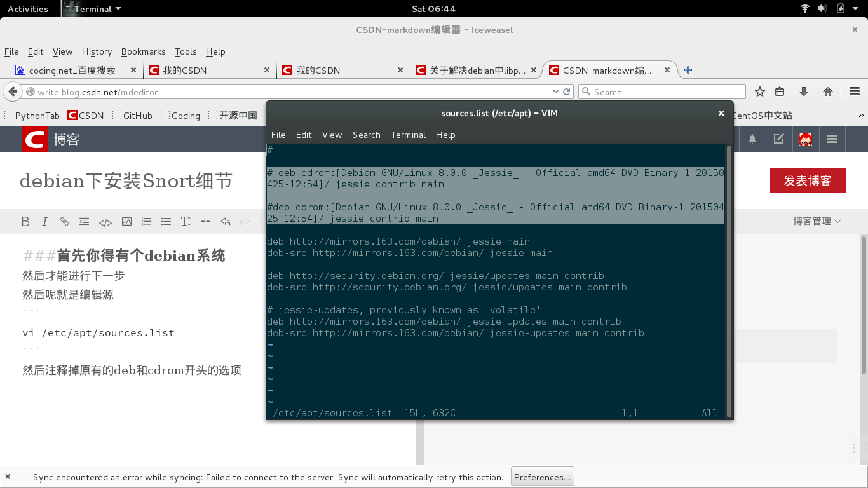Create a numbered list in editor
The width and height of the screenshot is (868, 488).
[146, 221]
